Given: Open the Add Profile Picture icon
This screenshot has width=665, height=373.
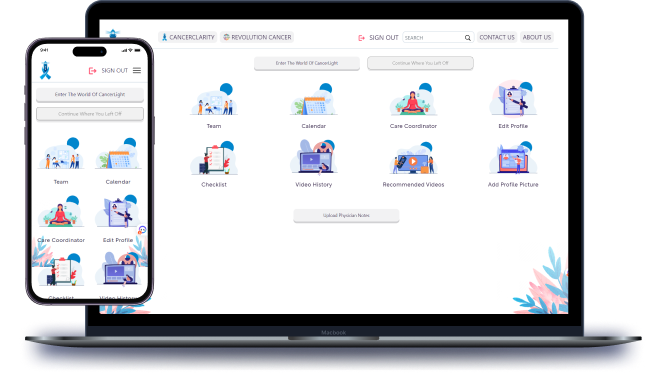Looking at the screenshot, I should click(513, 158).
